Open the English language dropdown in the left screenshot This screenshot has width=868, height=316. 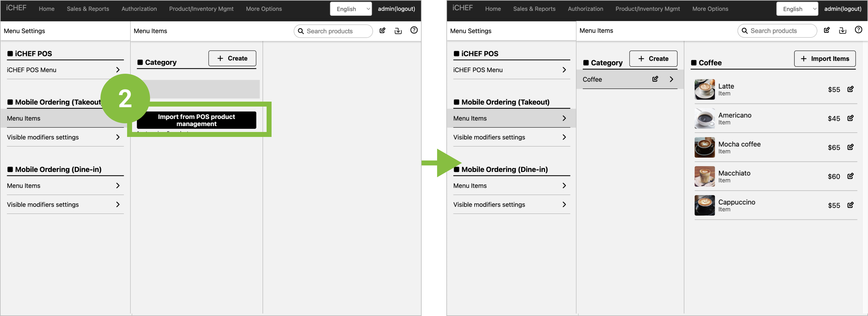tap(350, 9)
